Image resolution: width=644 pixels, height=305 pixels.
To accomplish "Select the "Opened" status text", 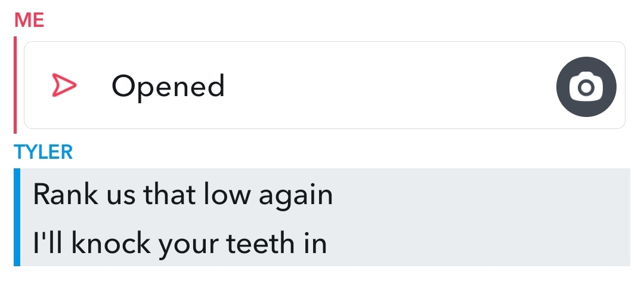I will pyautogui.click(x=168, y=87).
